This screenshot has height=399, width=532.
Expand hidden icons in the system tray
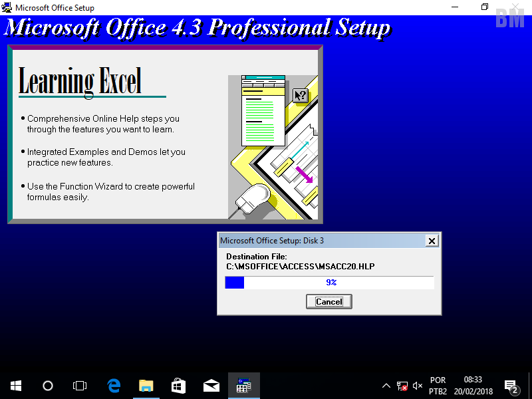[x=386, y=386]
